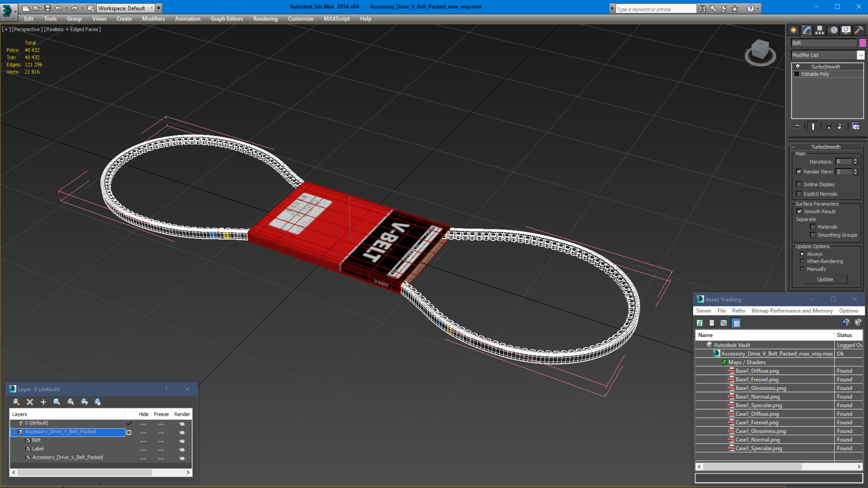Switch Asset Tracking to table view icon
Image resolution: width=868 pixels, height=488 pixels.
coord(737,323)
